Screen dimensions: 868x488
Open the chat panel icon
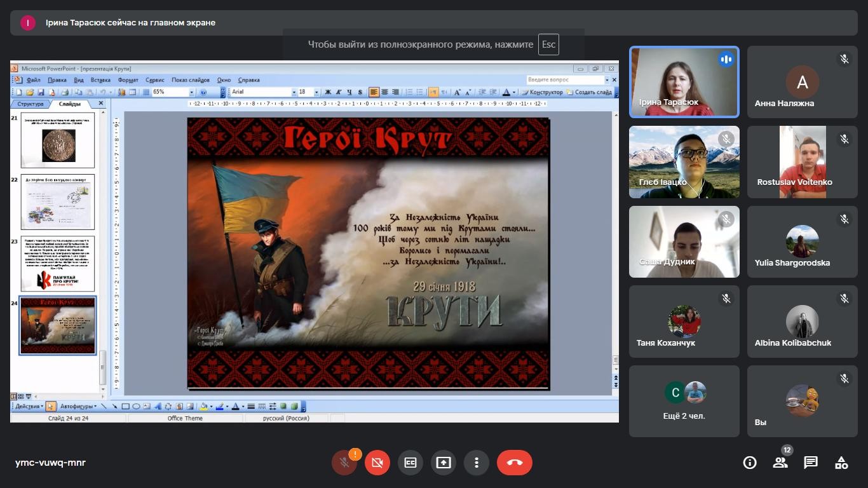[x=811, y=463]
